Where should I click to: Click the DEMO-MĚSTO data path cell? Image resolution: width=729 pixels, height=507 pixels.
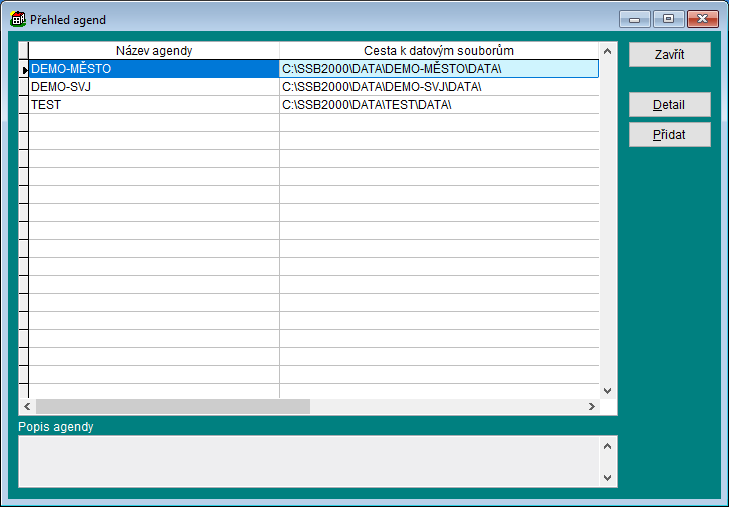point(439,69)
